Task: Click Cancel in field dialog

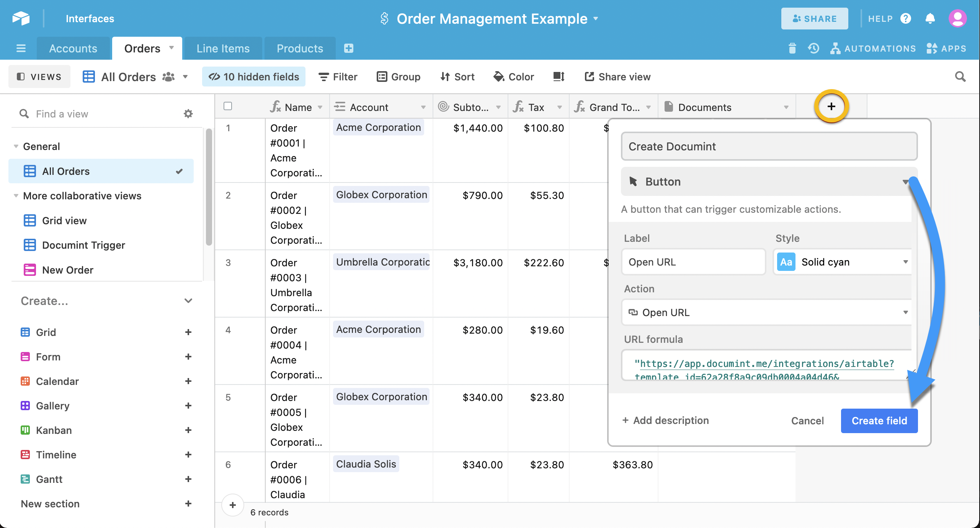Action: pyautogui.click(x=807, y=420)
